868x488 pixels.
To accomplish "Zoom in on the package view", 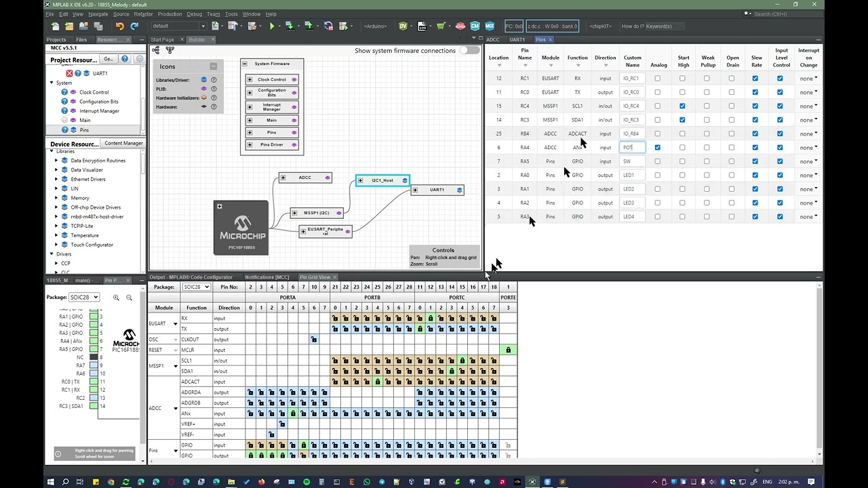I will click(117, 298).
